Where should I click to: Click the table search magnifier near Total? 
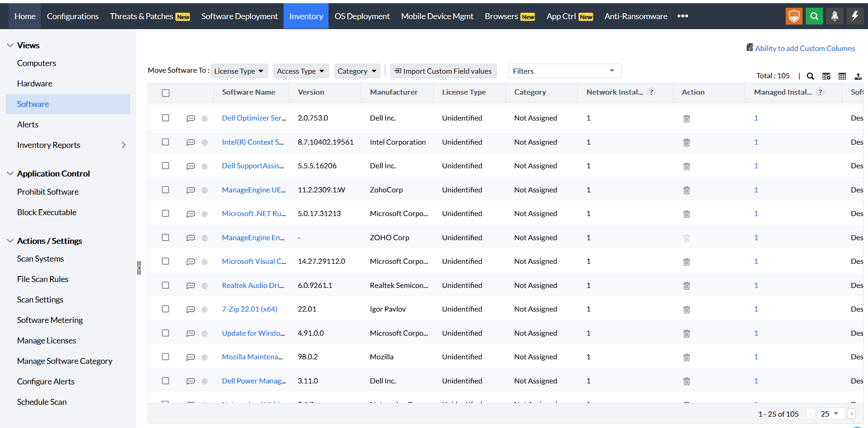pyautogui.click(x=810, y=76)
